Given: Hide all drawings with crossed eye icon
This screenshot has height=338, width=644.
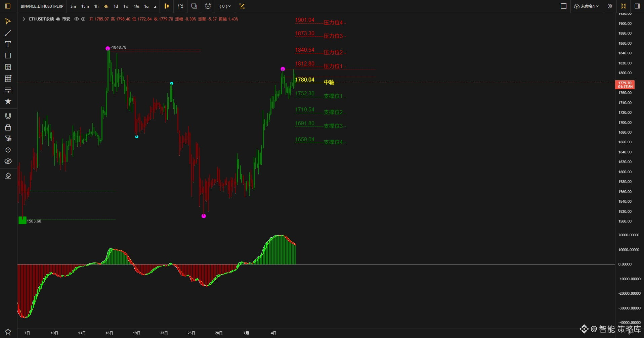Looking at the screenshot, I should [x=8, y=161].
